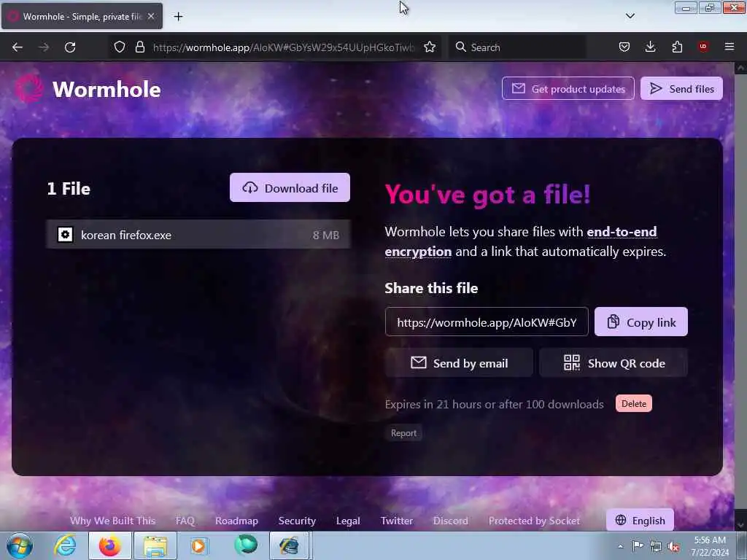Open the Protected by Socket link
The height and width of the screenshot is (560, 747).
tap(534, 521)
